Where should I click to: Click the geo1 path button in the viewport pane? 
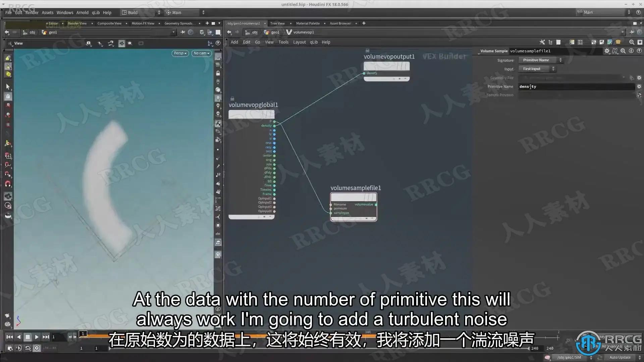pyautogui.click(x=49, y=32)
